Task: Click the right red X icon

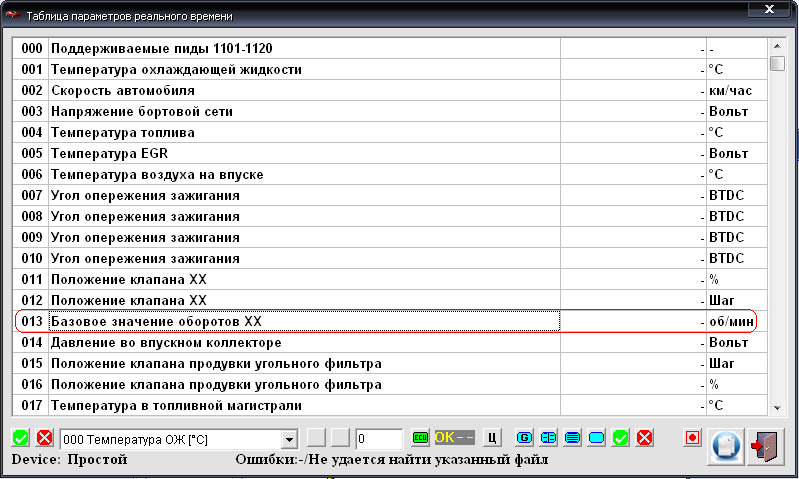Action: click(645, 438)
